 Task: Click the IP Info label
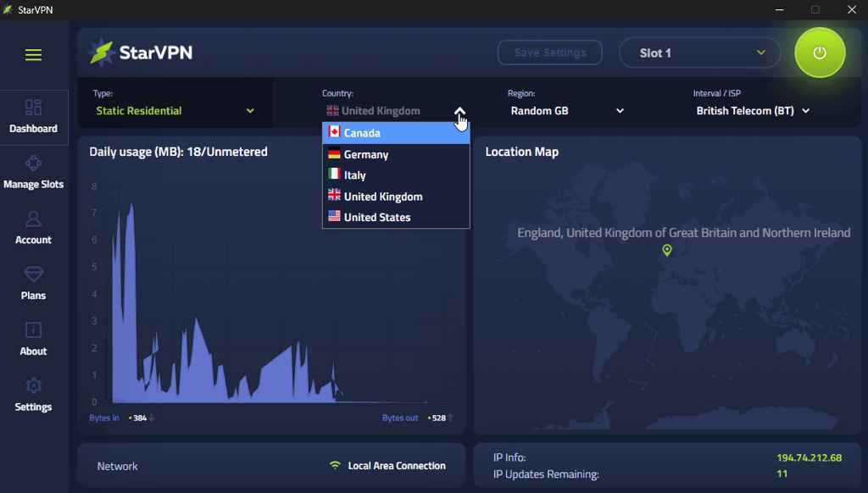pyautogui.click(x=509, y=457)
